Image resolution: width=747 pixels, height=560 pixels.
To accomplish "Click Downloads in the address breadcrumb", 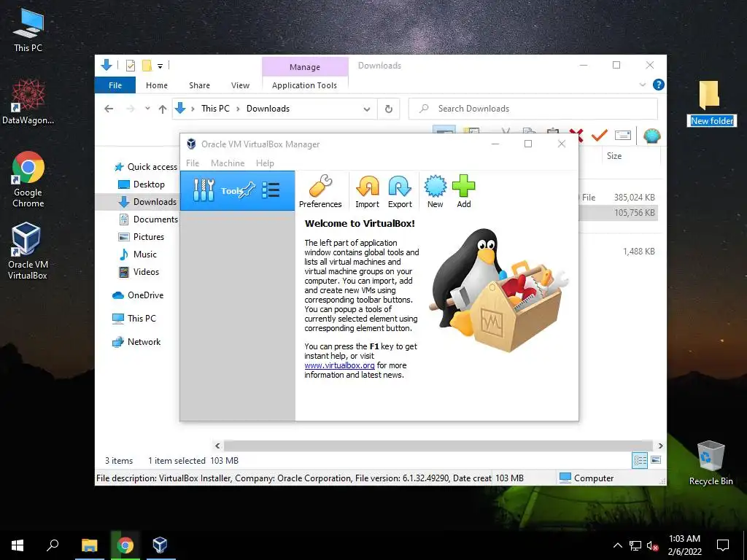I will [268, 109].
